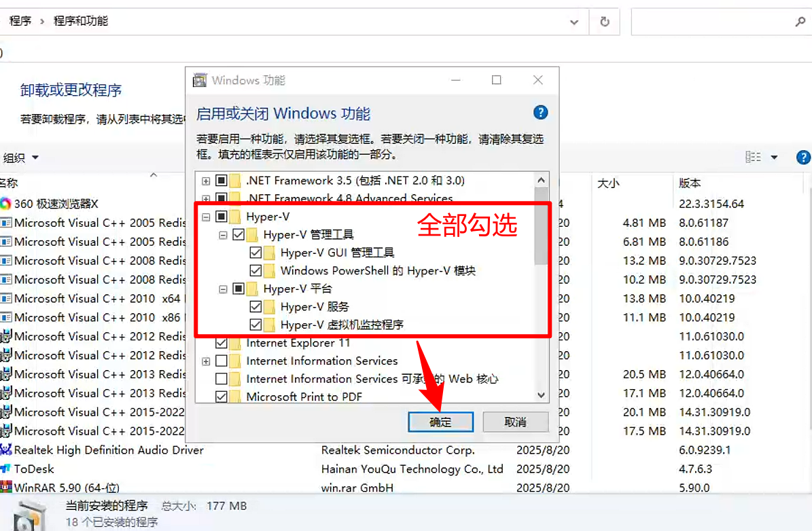Click the ToDesk program icon
This screenshot has height=531, width=812.
click(5, 469)
